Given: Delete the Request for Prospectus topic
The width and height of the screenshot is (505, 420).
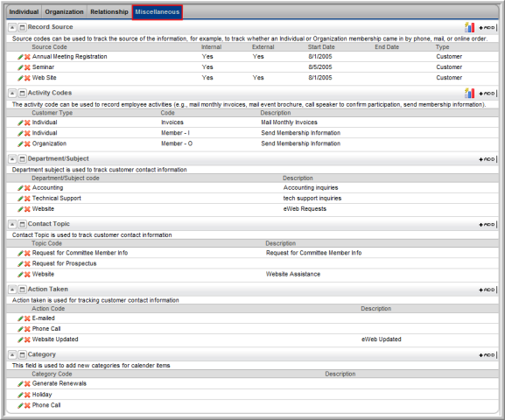Looking at the screenshot, I should [x=27, y=264].
